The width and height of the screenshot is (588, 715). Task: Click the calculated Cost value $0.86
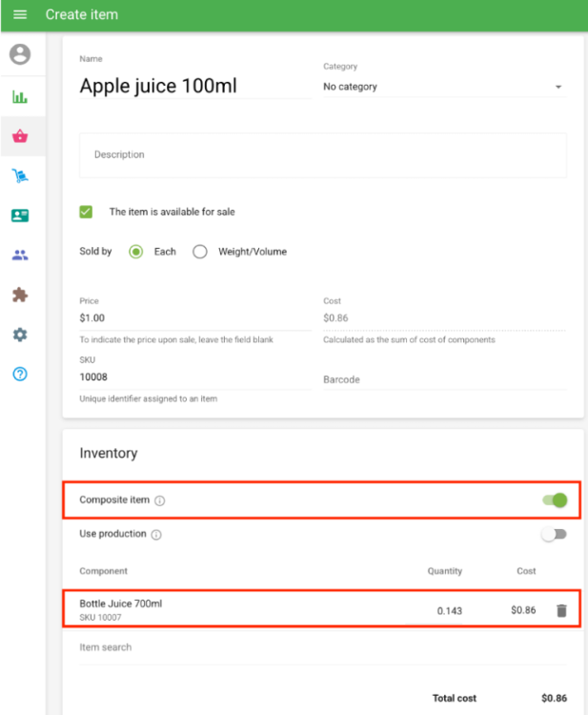(335, 317)
